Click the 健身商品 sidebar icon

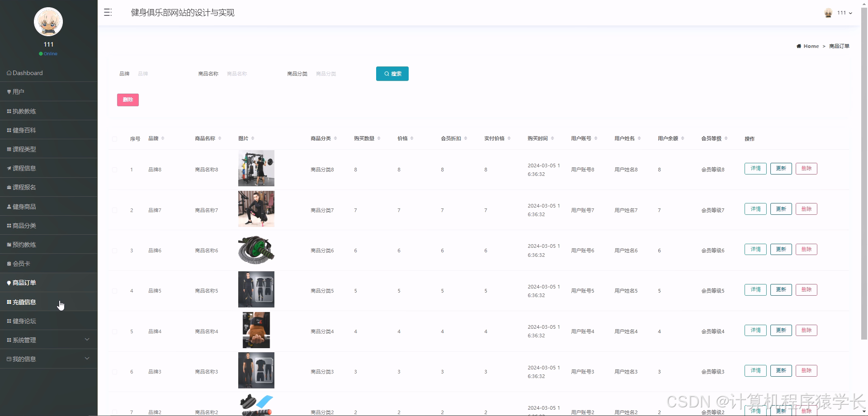coord(9,206)
